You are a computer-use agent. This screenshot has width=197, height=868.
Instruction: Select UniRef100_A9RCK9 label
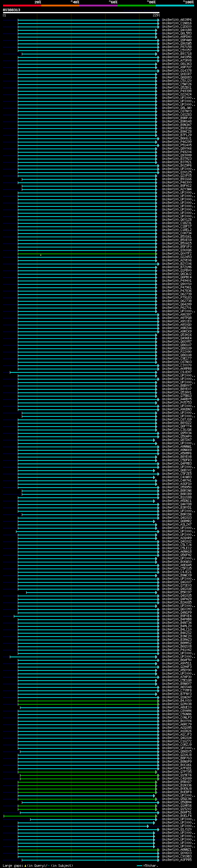[176, 332]
